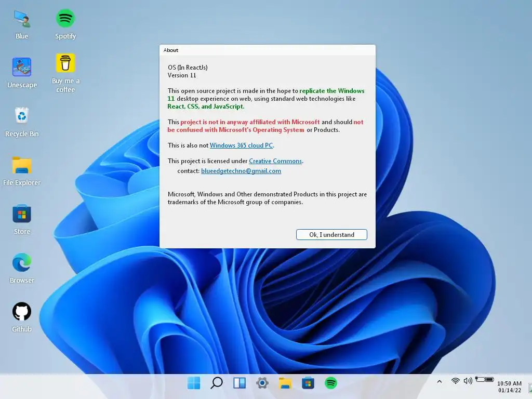Follow the Windows 365 cloud PC link

click(241, 145)
